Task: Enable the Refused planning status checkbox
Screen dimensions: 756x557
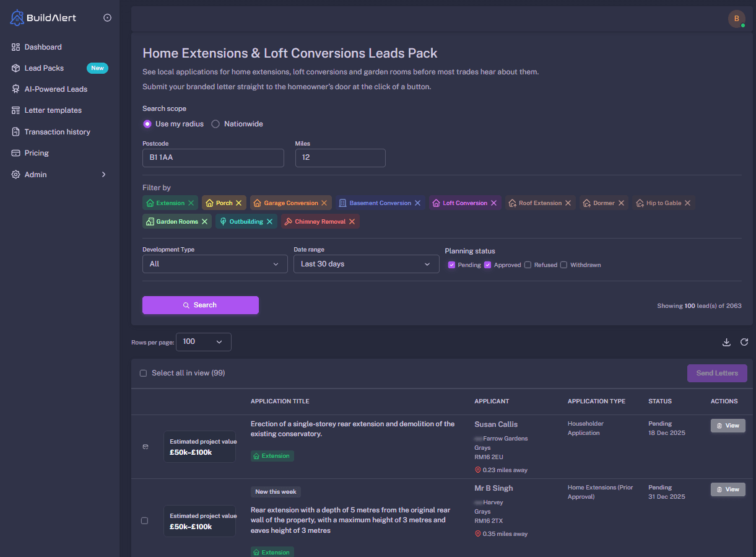Action: pos(528,265)
